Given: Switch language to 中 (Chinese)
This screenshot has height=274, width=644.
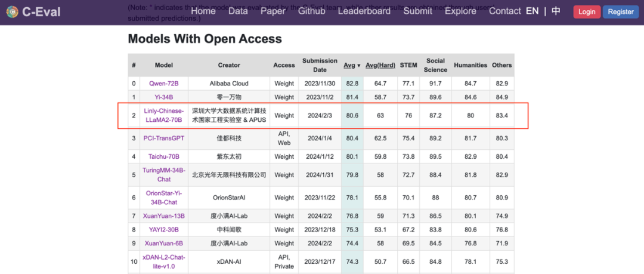Looking at the screenshot, I should [x=556, y=11].
